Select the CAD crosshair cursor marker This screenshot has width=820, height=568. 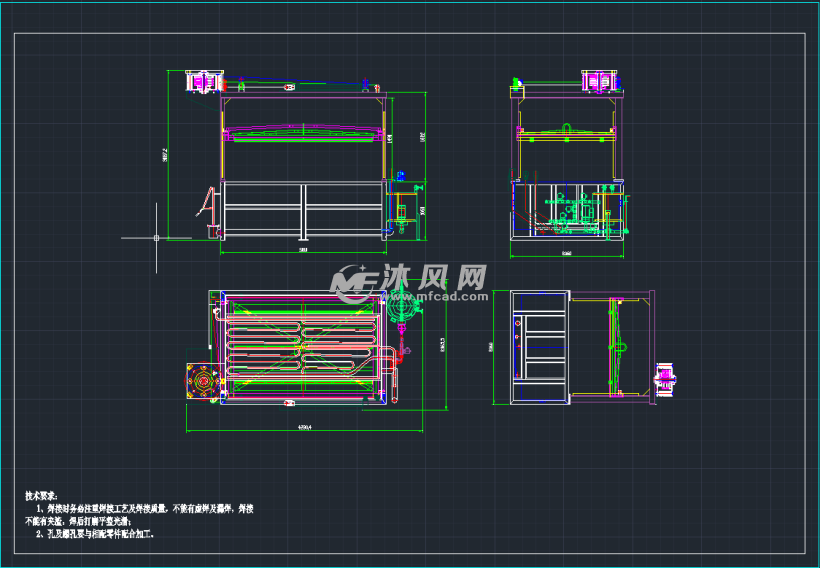(157, 237)
